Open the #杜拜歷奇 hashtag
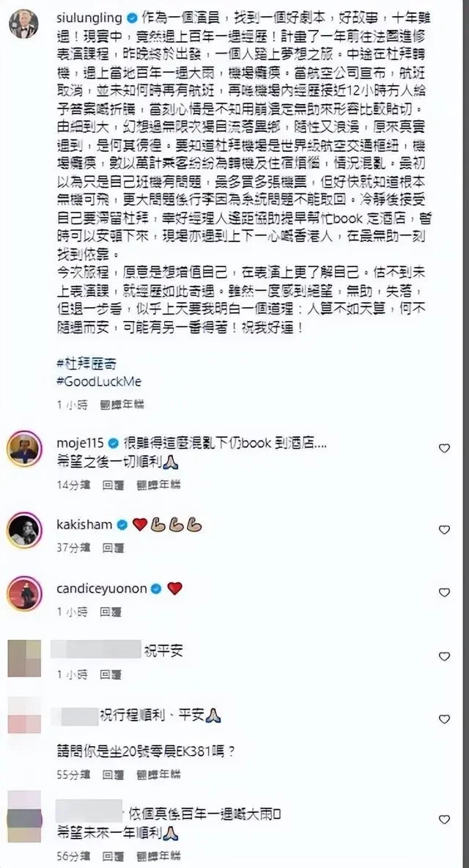Viewport: 469px width, 868px height. (x=86, y=364)
